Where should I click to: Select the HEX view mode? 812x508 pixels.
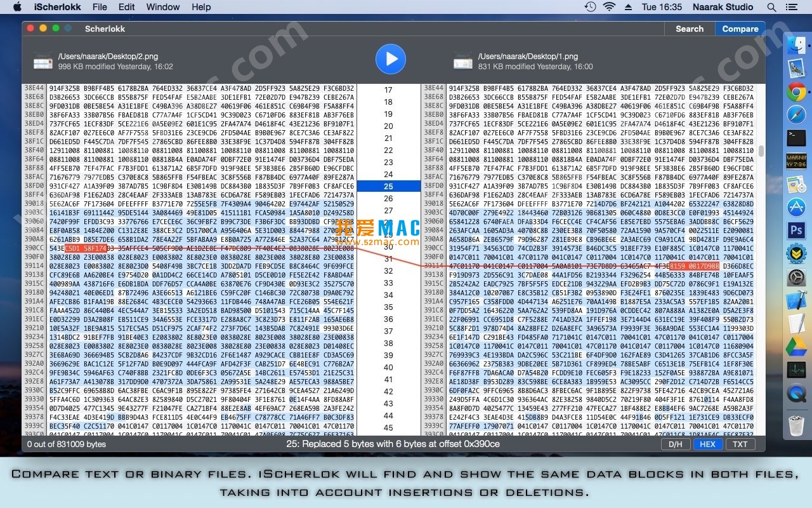coord(707,444)
